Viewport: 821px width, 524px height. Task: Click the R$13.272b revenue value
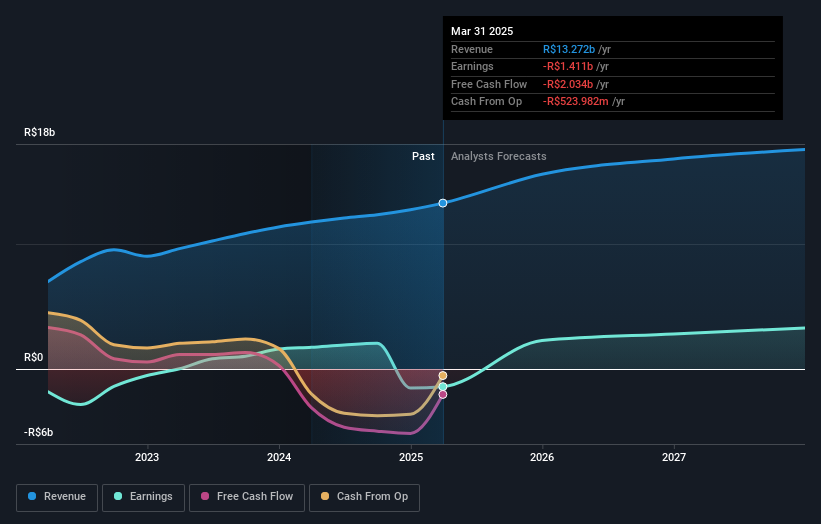click(x=569, y=49)
